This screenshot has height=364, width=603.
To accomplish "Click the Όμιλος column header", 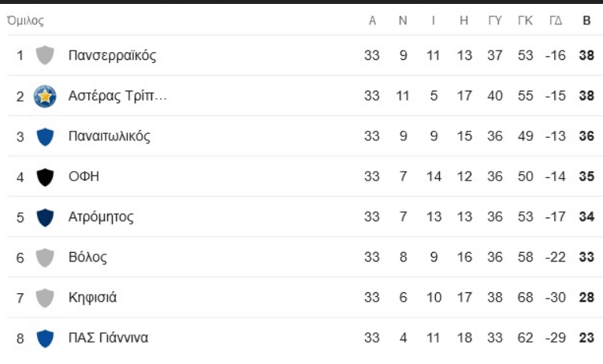I will (25, 20).
